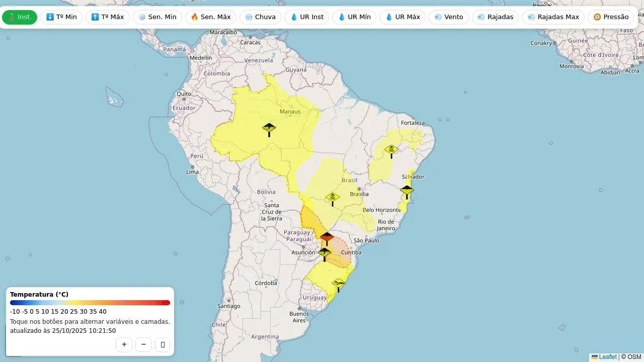Viewport: 644px width, 362px height.
Task: Switch to the Pressão variable
Action: tap(611, 17)
